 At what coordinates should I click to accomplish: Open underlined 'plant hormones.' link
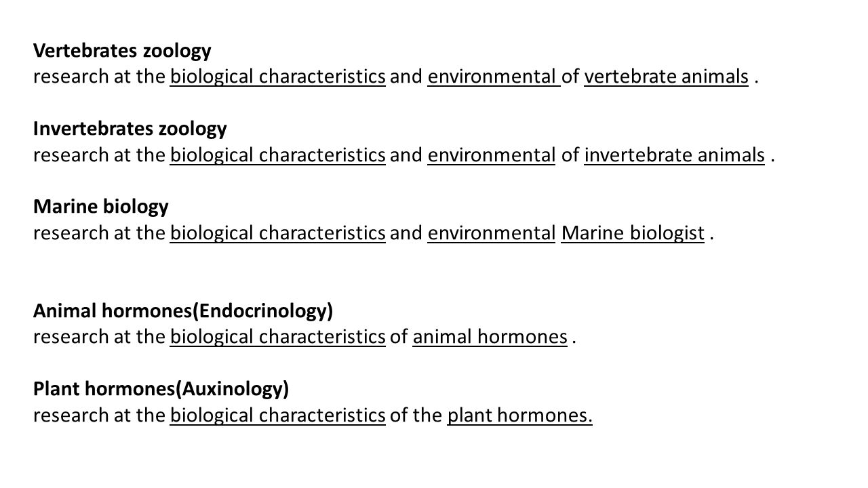[x=520, y=415]
